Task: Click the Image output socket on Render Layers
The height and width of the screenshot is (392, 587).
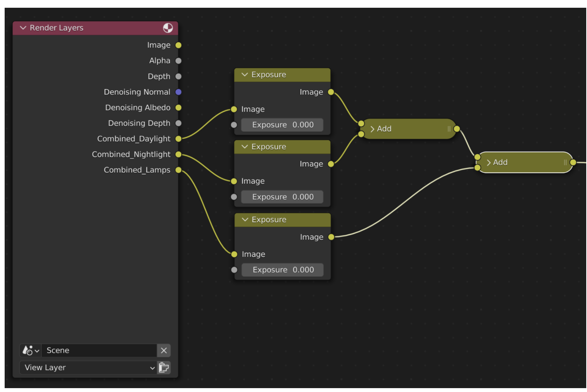Action: [x=178, y=45]
